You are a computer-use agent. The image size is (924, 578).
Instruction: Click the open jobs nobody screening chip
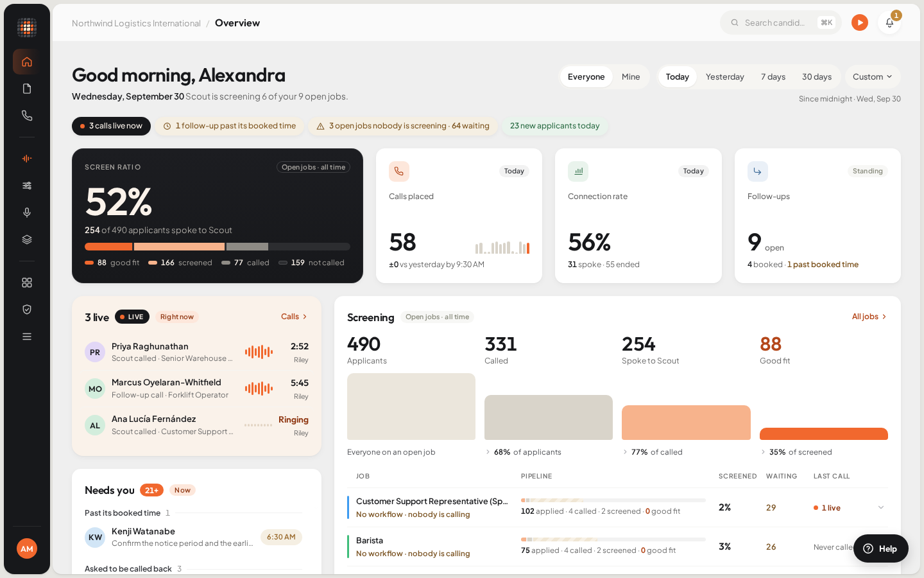pyautogui.click(x=403, y=127)
